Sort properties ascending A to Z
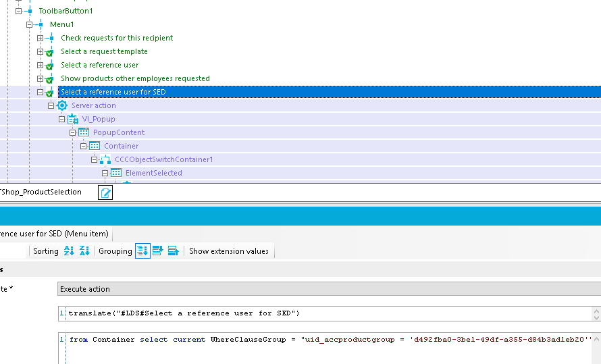This screenshot has width=601, height=364. click(x=69, y=251)
